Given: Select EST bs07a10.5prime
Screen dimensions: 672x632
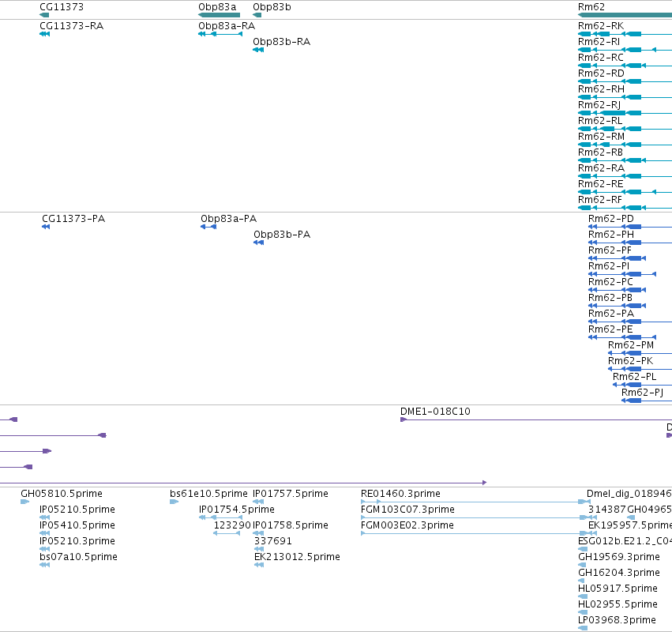Looking at the screenshot, I should pos(78,558).
